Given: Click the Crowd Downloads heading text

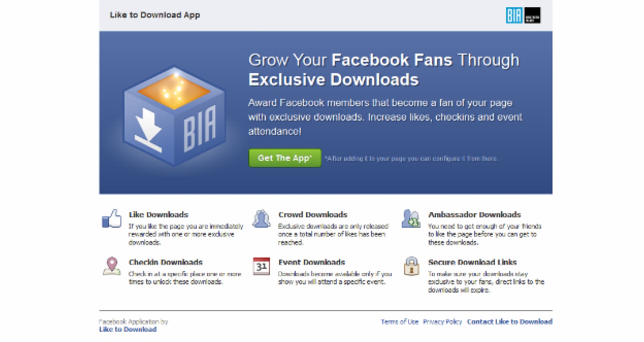Looking at the screenshot, I should click(313, 214).
